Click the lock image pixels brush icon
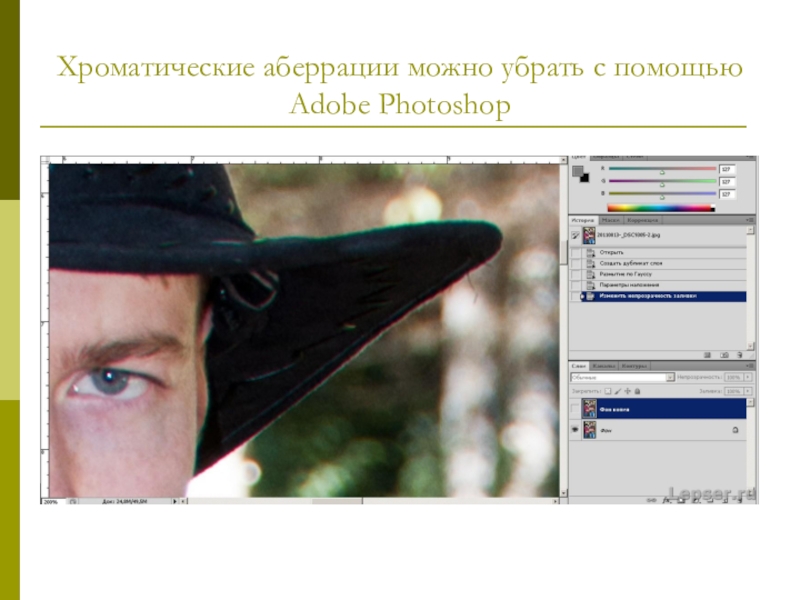The height and width of the screenshot is (600, 800). (x=617, y=390)
